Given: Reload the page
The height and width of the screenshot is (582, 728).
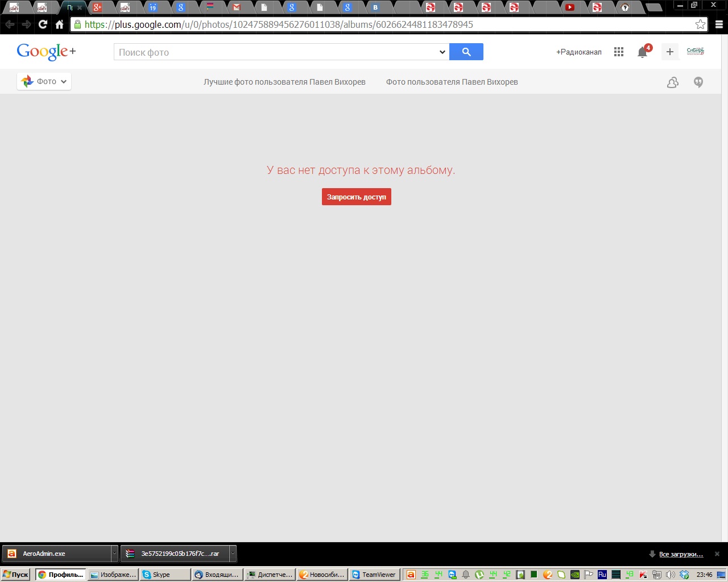Looking at the screenshot, I should coord(43,24).
